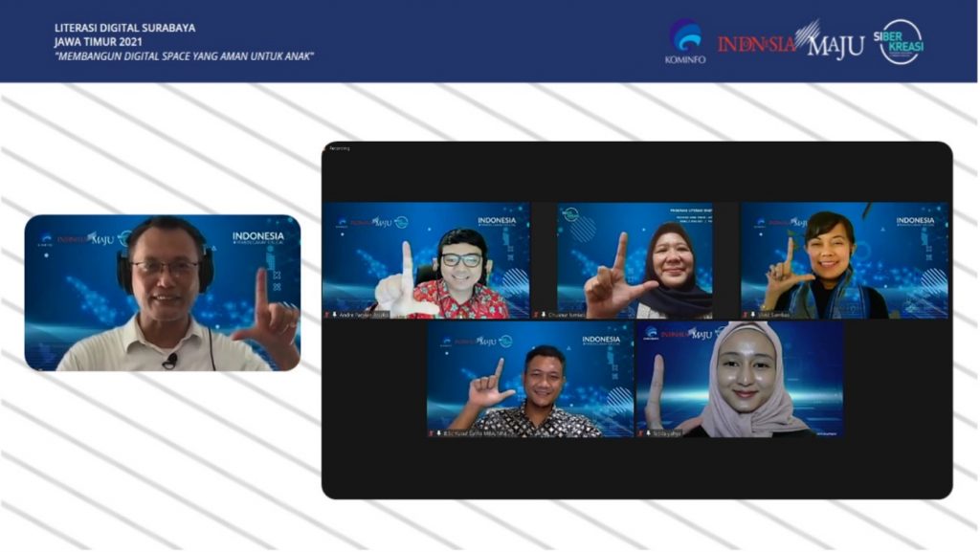Open the Siberkreasi circular logo
Viewport: 980px width, 552px height.
point(901,42)
